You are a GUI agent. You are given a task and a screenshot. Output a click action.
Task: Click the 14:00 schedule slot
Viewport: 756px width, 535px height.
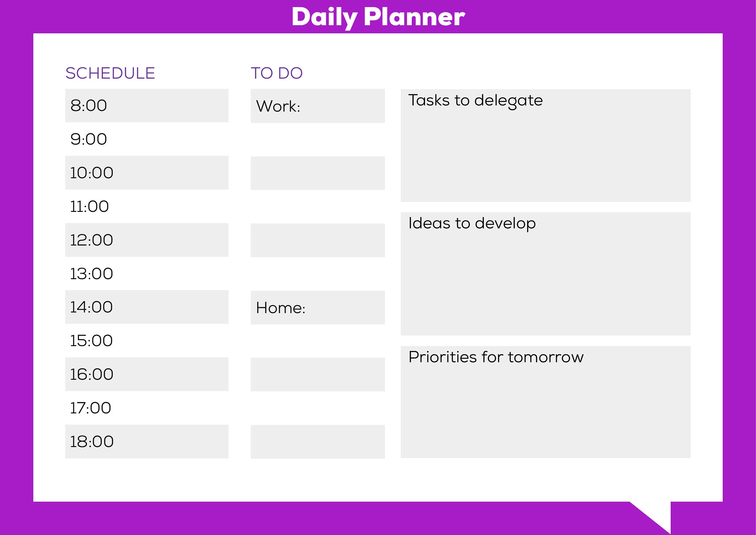(146, 307)
